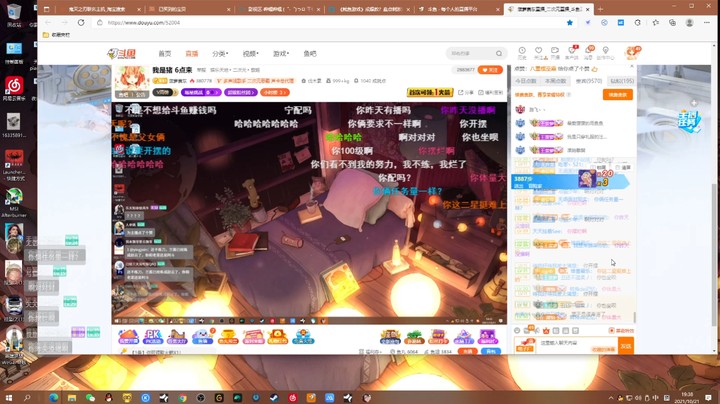The image size is (720, 404).
Task: Click the horse-shaped gift bar icon
Action: pos(177,337)
